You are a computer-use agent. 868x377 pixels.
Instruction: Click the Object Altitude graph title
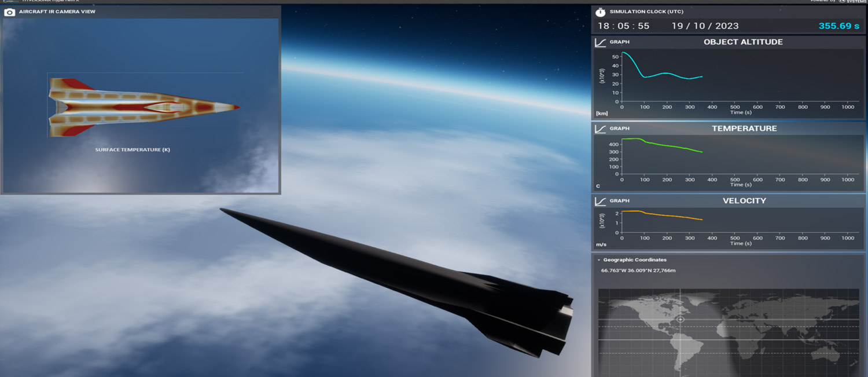point(743,42)
